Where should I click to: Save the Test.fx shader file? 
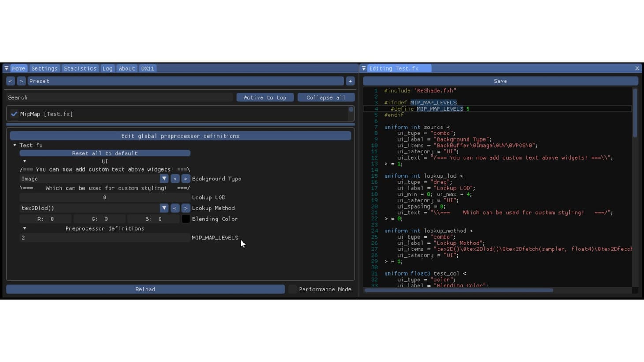500,81
